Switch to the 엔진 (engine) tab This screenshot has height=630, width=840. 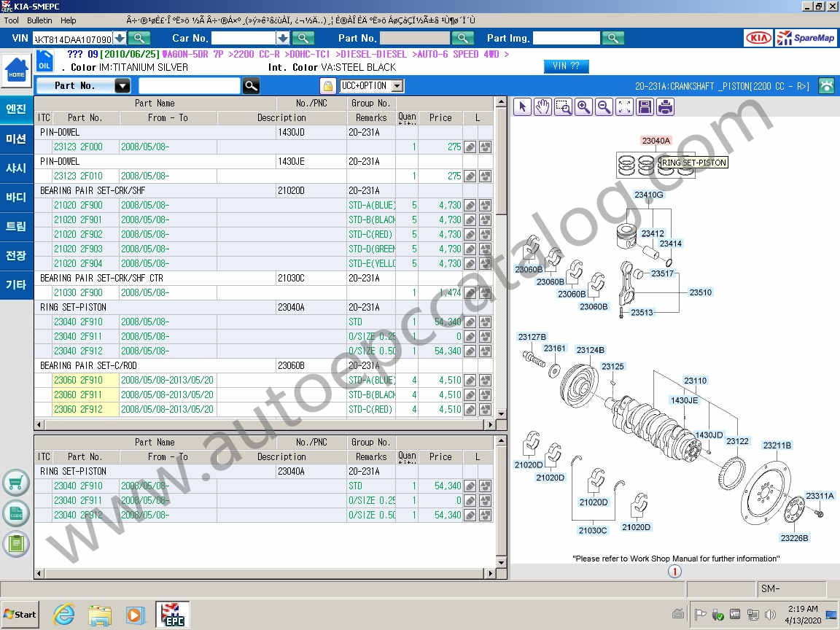pos(16,109)
